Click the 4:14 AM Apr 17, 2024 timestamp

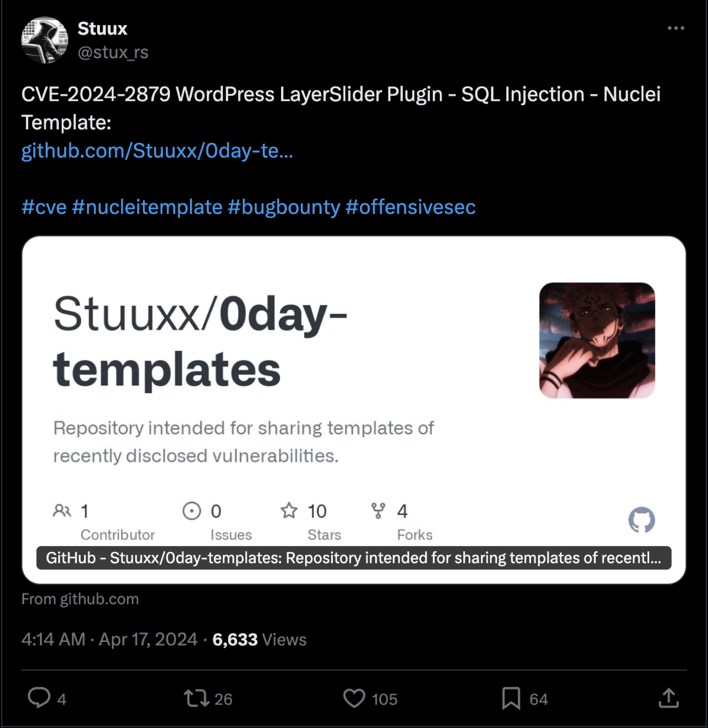[x=109, y=639]
